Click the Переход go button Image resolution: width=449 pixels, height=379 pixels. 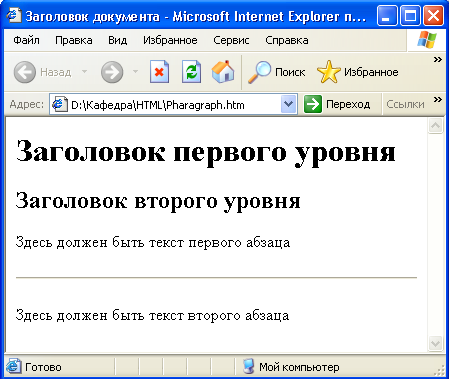[x=337, y=104]
